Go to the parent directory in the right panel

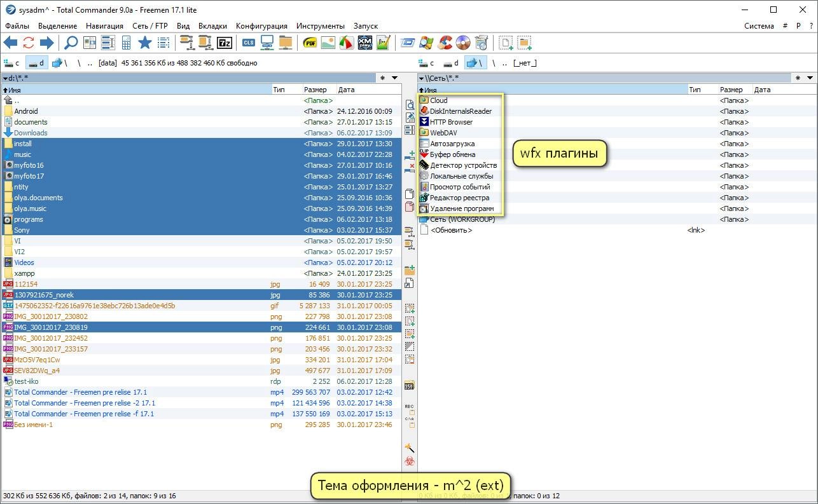pos(504,63)
